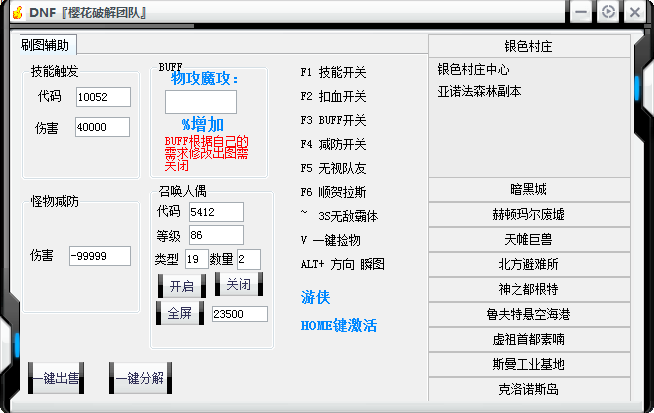Click the blue 游侠 text

(x=315, y=297)
